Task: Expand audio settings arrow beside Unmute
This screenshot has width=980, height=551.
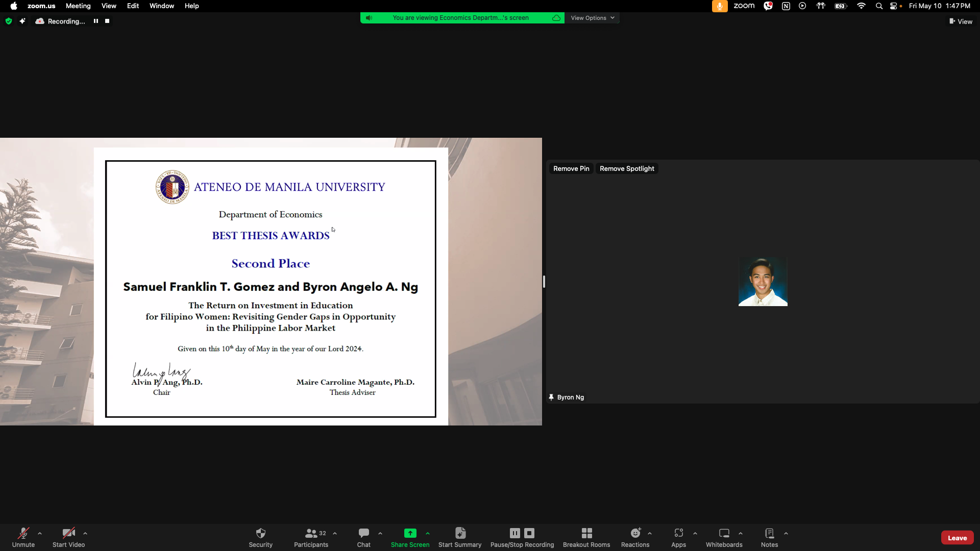Action: (40, 534)
